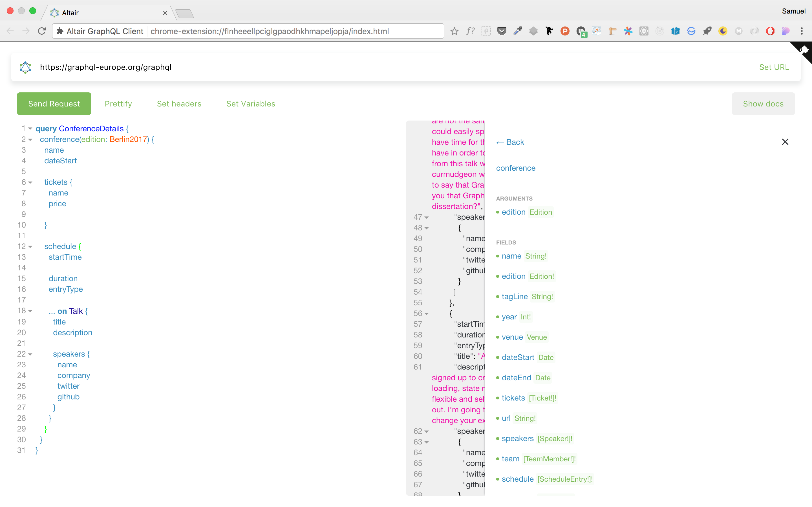This screenshot has width=812, height=507.
Task: Open the second browser tab
Action: pyautogui.click(x=184, y=14)
